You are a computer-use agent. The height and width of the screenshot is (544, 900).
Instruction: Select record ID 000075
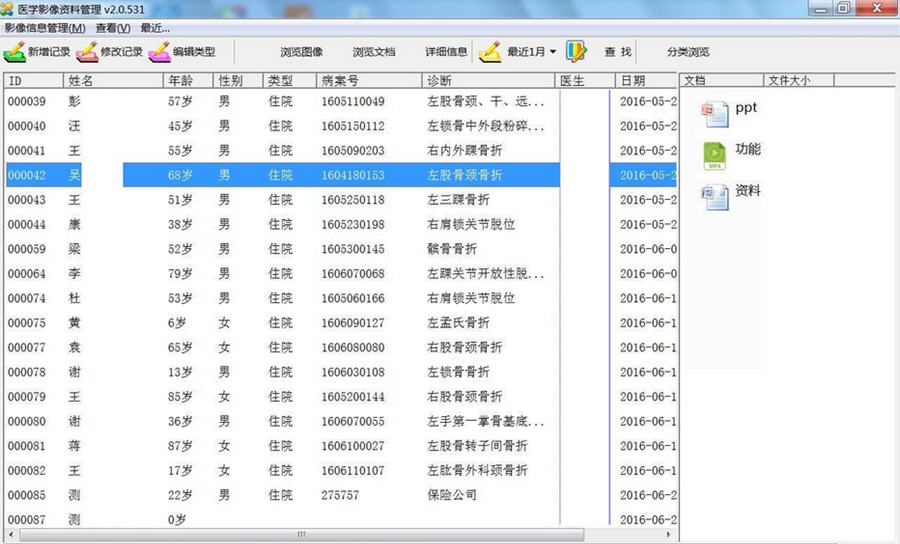(x=27, y=324)
